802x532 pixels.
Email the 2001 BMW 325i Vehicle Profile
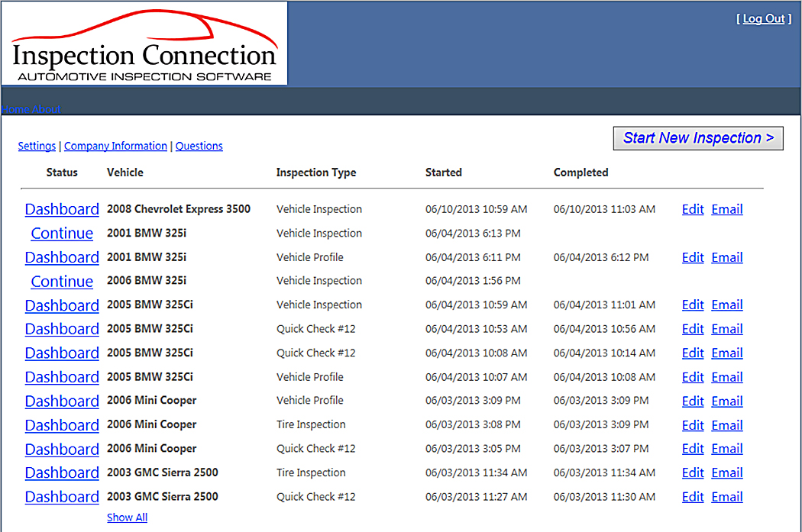pos(727,257)
